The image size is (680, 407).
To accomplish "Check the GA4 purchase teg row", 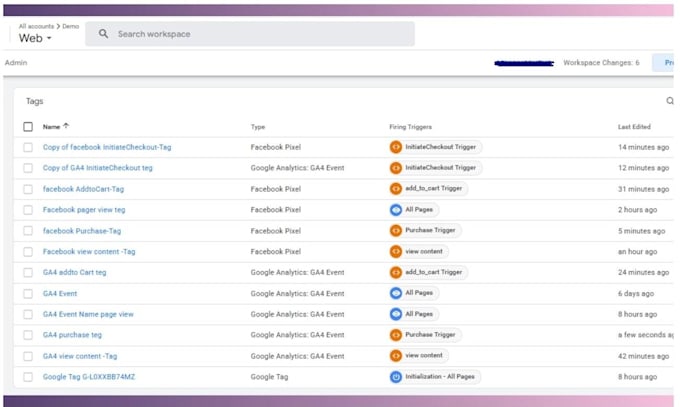I will click(28, 335).
